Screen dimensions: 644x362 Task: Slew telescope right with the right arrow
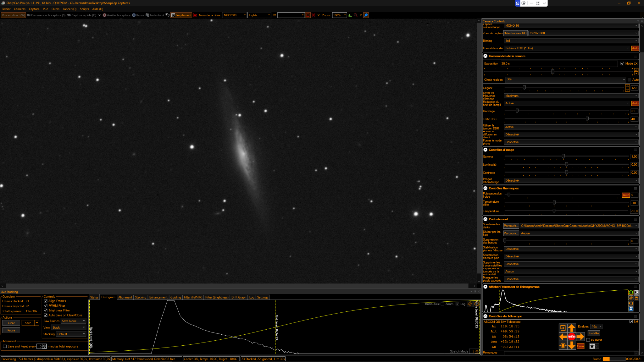(580, 337)
